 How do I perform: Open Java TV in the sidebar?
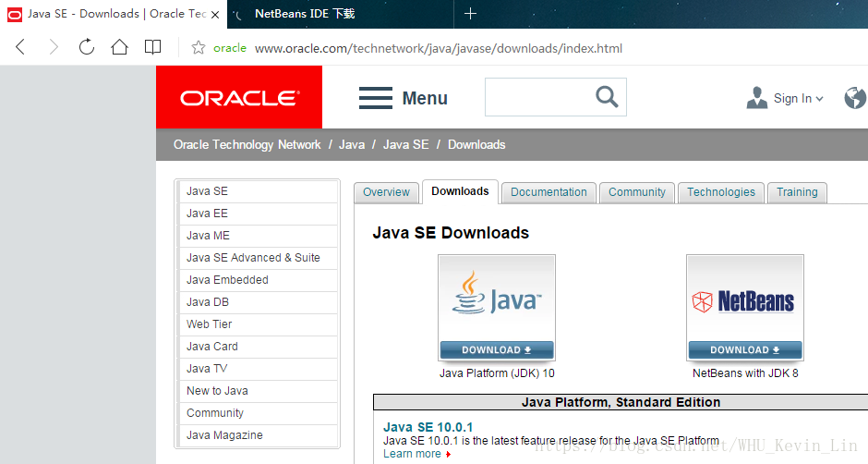click(258, 369)
